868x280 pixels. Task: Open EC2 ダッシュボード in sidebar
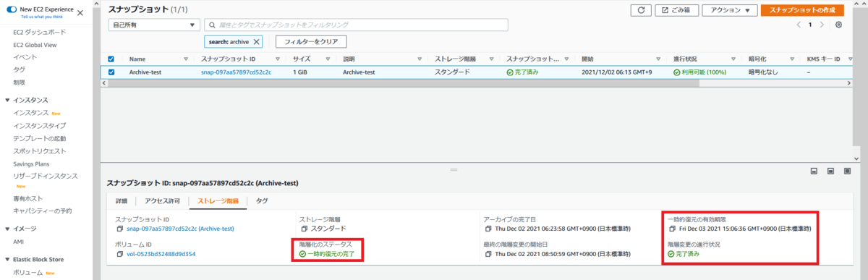(x=39, y=33)
